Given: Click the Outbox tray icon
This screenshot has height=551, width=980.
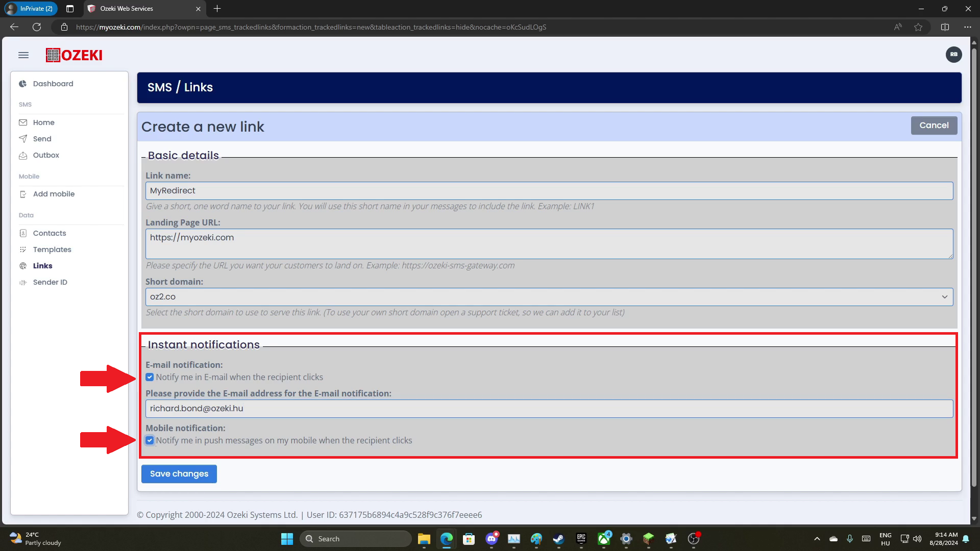Looking at the screenshot, I should [23, 155].
